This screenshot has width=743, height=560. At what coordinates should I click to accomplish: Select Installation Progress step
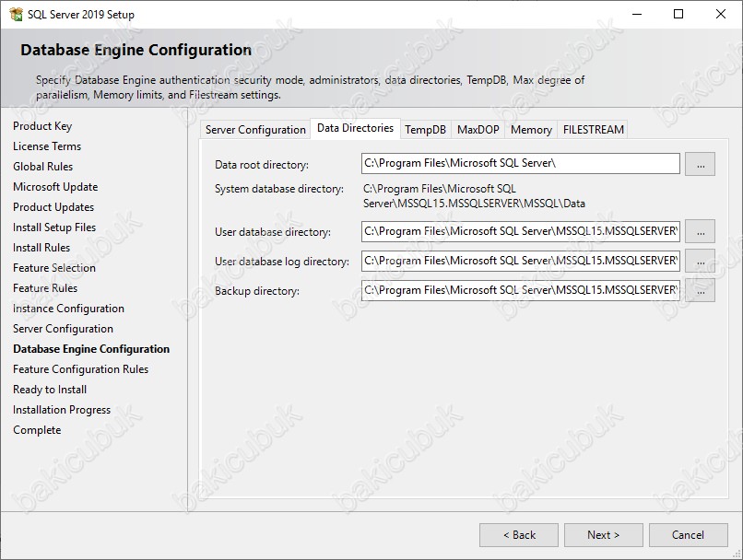click(62, 410)
